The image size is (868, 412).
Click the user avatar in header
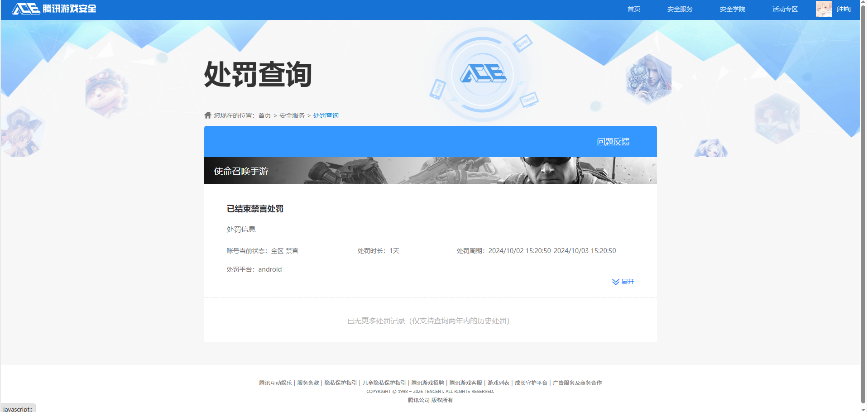pos(824,9)
